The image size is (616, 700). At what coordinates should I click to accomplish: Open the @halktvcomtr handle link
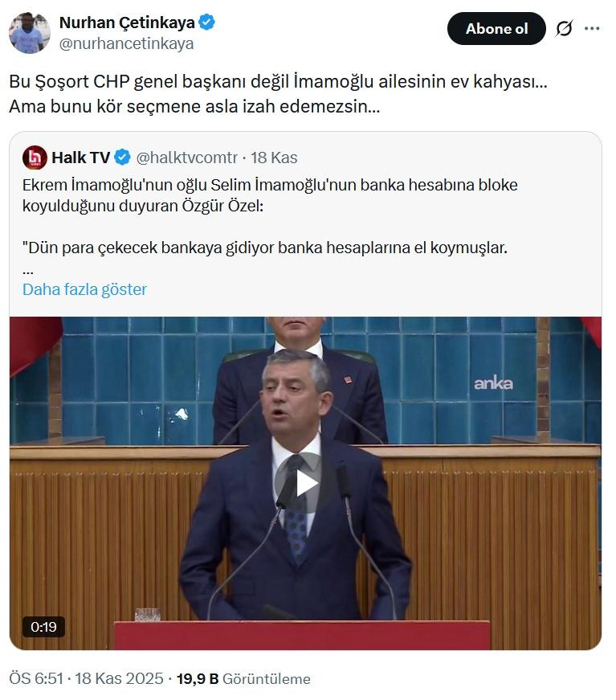coord(187,158)
